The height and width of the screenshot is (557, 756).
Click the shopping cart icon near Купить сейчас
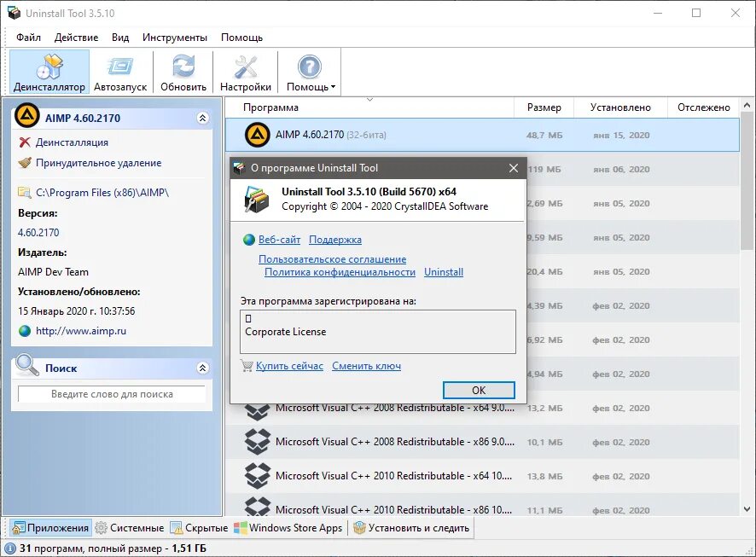click(247, 366)
